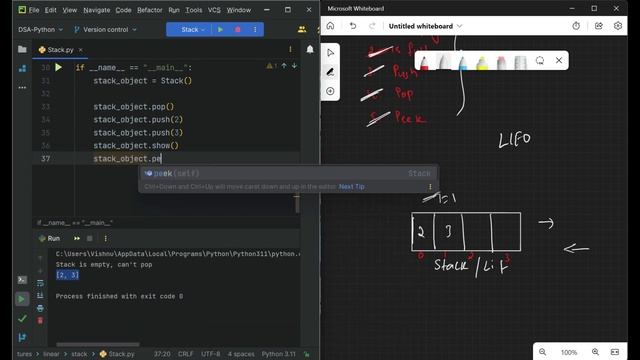Toggle scroll to end in Run console
This screenshot has height=360, width=640.
tap(40, 295)
